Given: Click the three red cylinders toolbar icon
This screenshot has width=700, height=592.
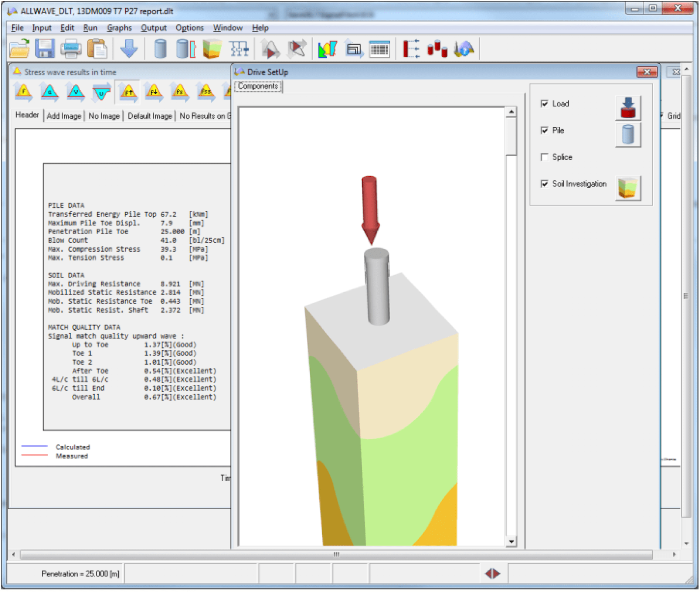Looking at the screenshot, I should [x=437, y=49].
